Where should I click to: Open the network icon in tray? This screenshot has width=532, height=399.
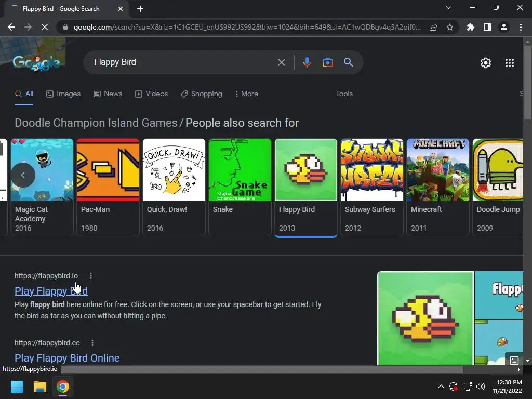tap(468, 387)
